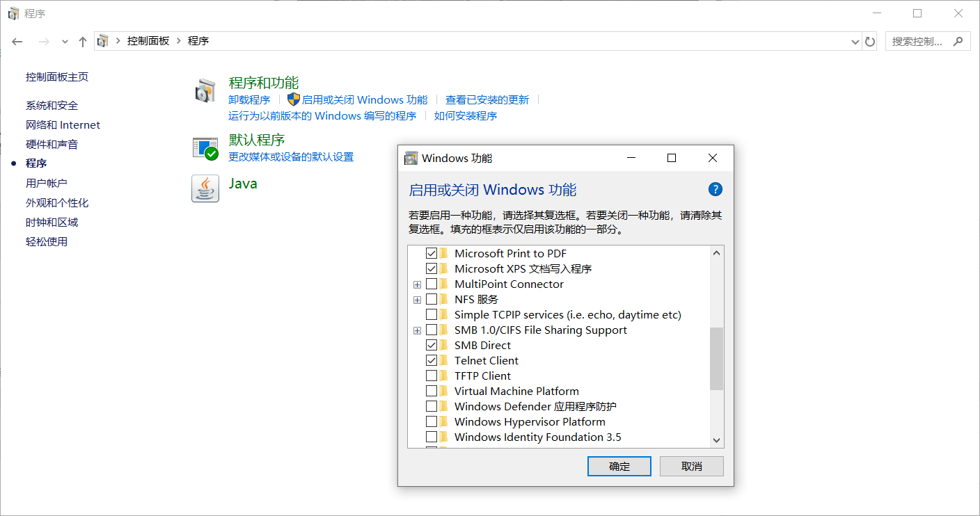This screenshot has height=516, width=980.
Task: Enable the MultiPoint Connector checkbox
Action: coord(432,284)
